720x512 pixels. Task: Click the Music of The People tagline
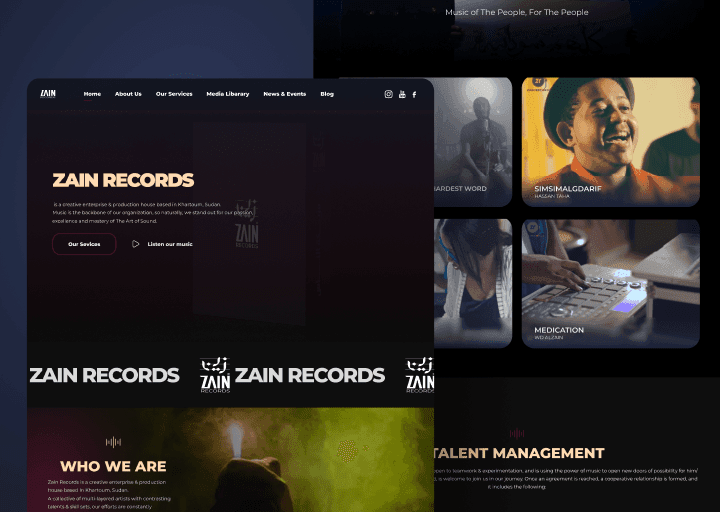click(517, 12)
